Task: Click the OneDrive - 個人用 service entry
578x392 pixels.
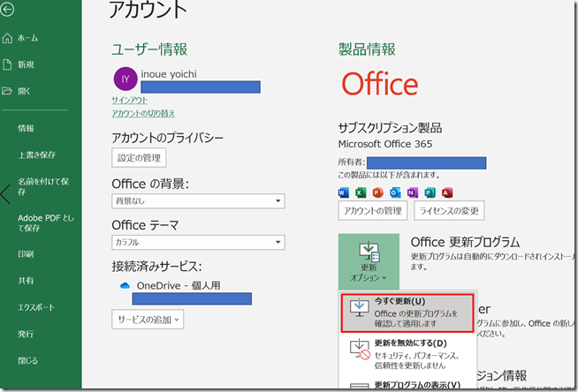Action: (179, 286)
